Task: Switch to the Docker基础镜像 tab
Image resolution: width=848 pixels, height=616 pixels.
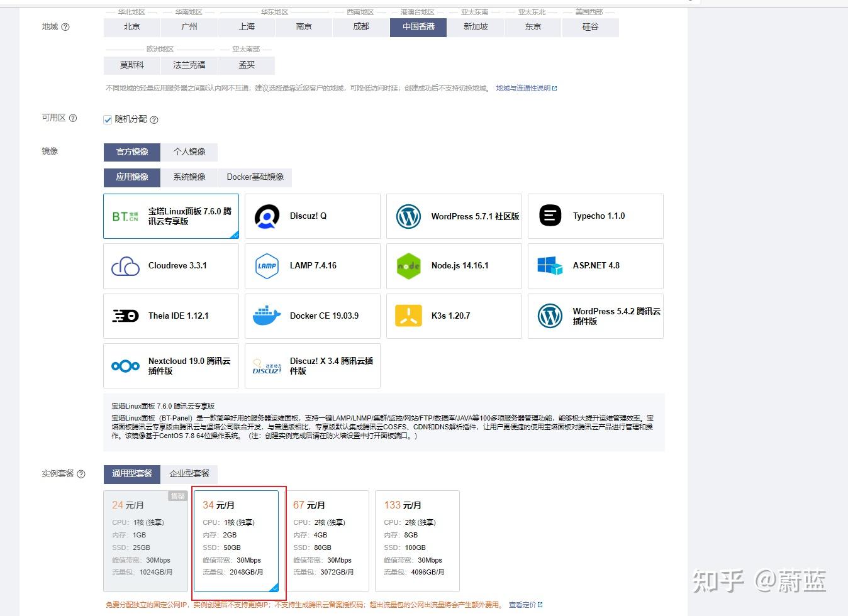Action: click(255, 177)
